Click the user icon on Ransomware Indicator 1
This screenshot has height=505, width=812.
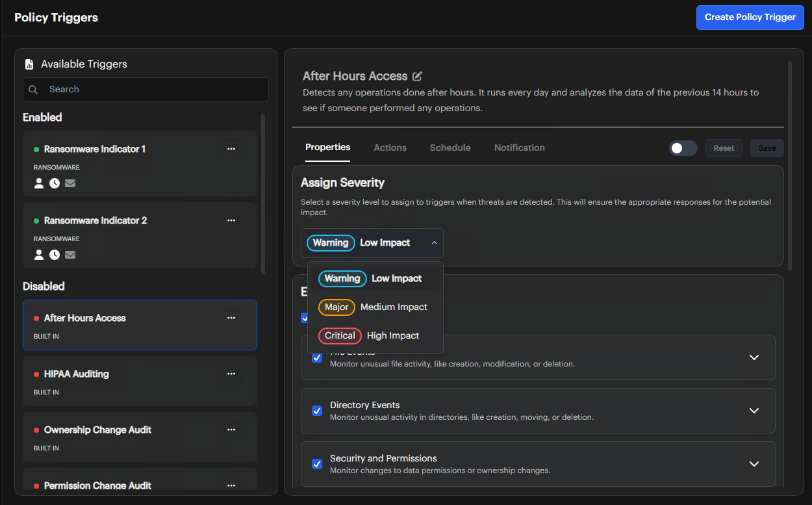tap(39, 183)
